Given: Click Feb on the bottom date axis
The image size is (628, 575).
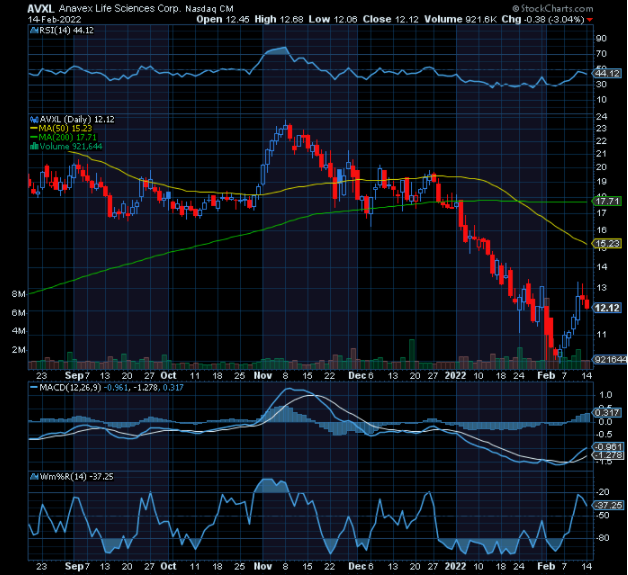Looking at the screenshot, I should [x=546, y=566].
